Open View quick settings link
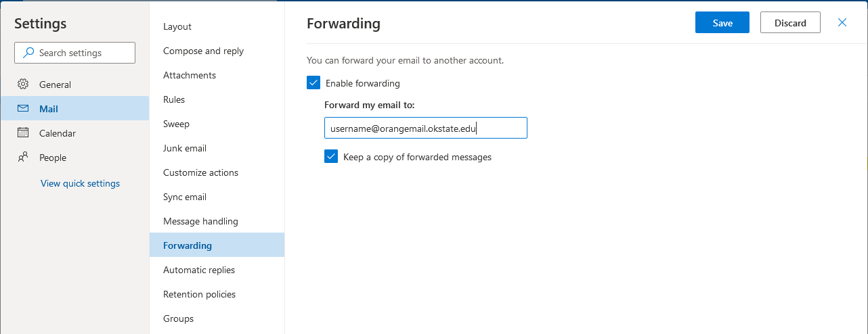The width and height of the screenshot is (868, 334). tap(80, 183)
